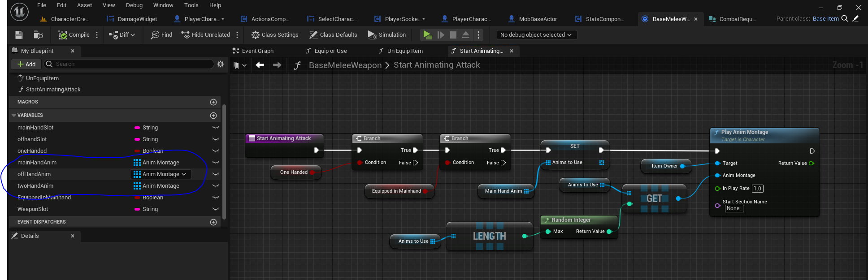Screen dimensions: 868x280
Task: Close the My Blueprint panel tab
Action: [73, 51]
